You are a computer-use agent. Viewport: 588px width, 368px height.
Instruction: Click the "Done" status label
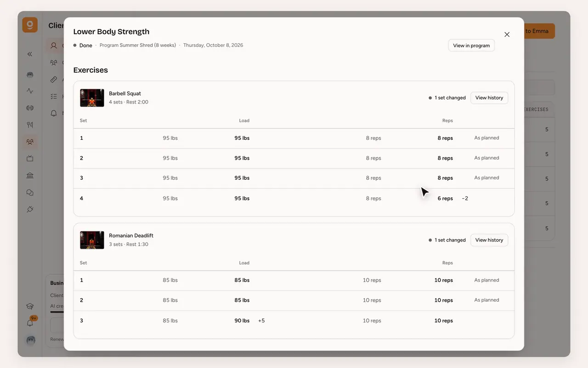pyautogui.click(x=85, y=46)
